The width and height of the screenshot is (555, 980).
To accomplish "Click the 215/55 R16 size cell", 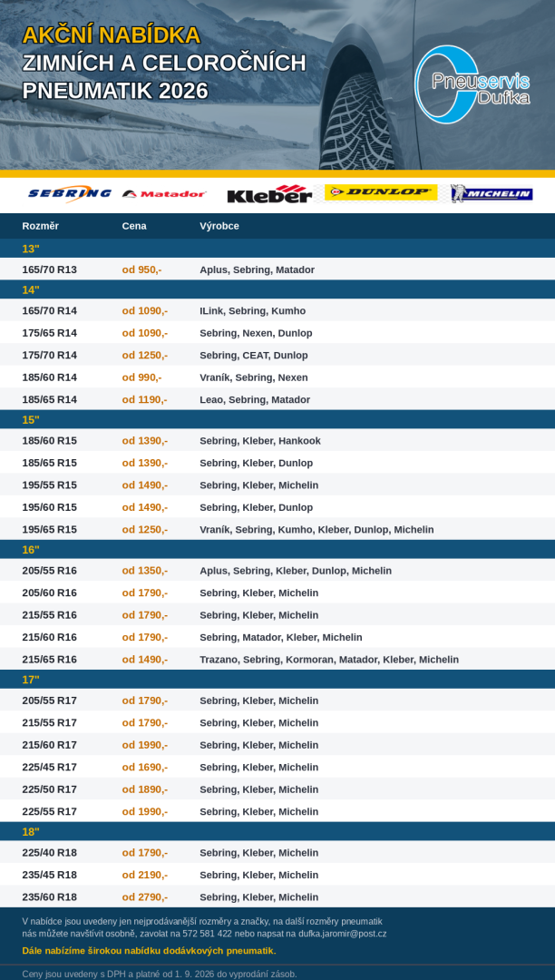I will coord(49,615).
